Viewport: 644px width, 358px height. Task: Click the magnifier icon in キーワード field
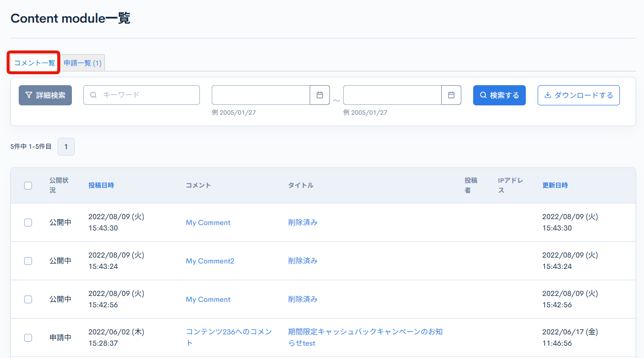94,95
